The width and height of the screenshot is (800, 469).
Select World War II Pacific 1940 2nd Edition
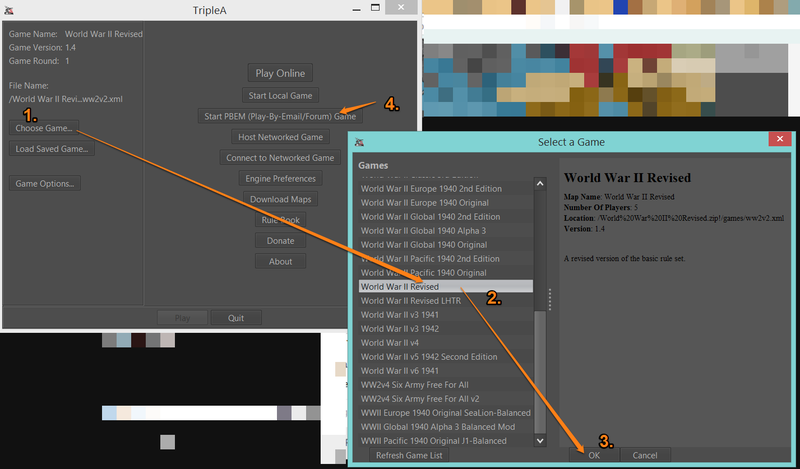pos(446,259)
